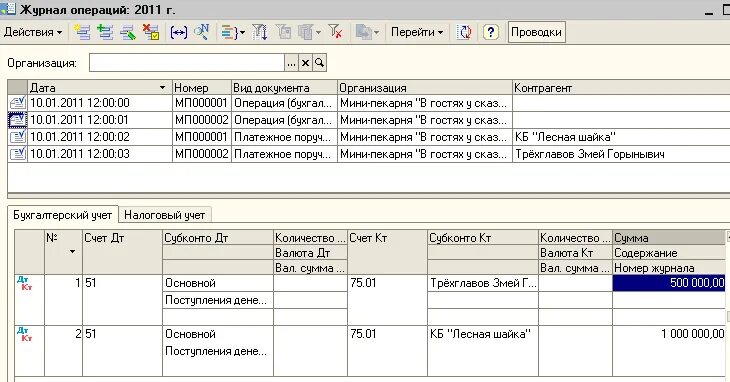The image size is (730, 382).
Task: Switch to the Налоговый учет tab
Action: point(165,215)
